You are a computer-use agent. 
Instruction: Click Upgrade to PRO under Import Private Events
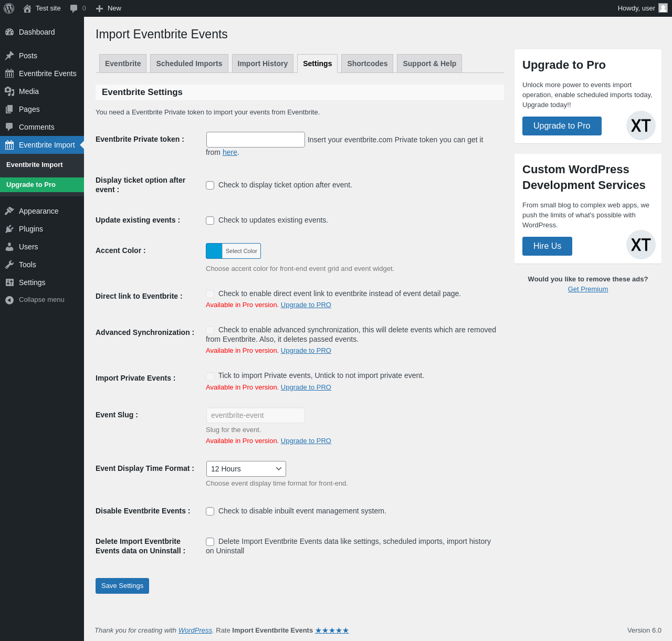(x=306, y=387)
